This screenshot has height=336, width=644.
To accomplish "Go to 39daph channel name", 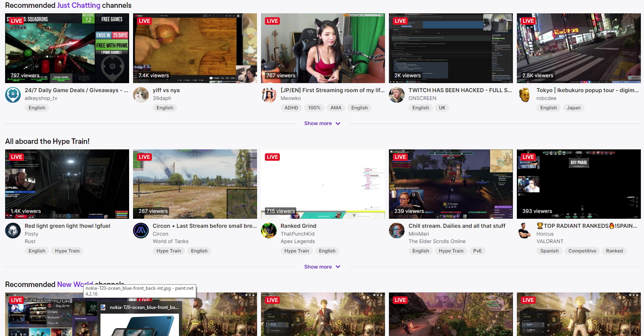I will click(162, 98).
